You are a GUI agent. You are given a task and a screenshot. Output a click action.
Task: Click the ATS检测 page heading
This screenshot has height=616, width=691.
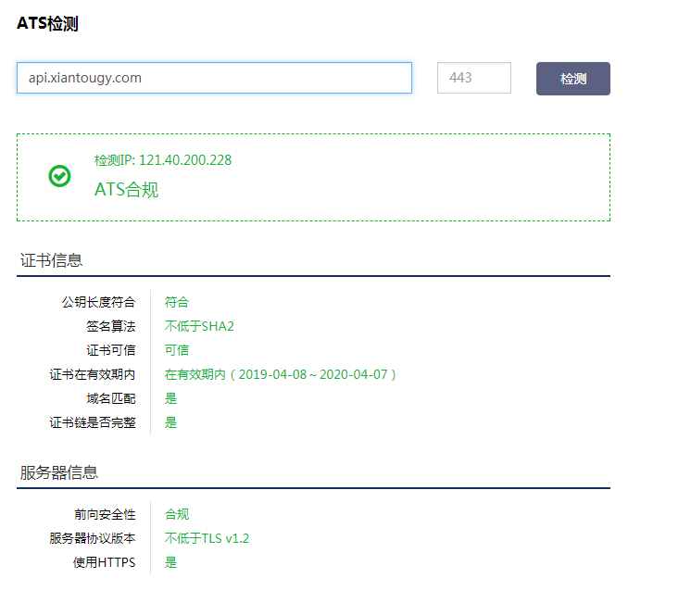(x=47, y=23)
